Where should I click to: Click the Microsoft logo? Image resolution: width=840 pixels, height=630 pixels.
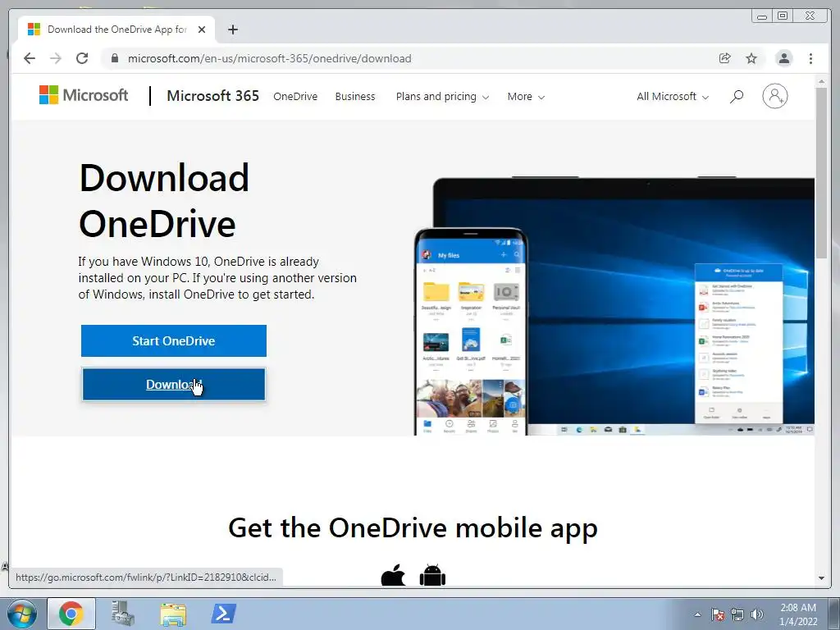84,95
